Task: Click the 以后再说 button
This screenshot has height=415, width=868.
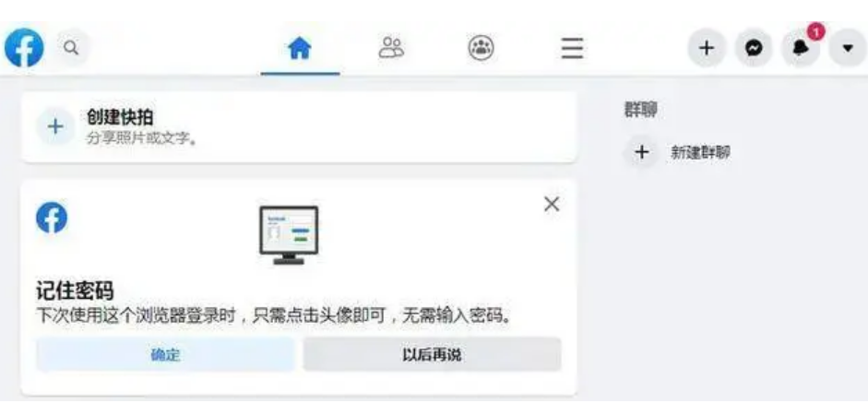Action: click(x=432, y=355)
